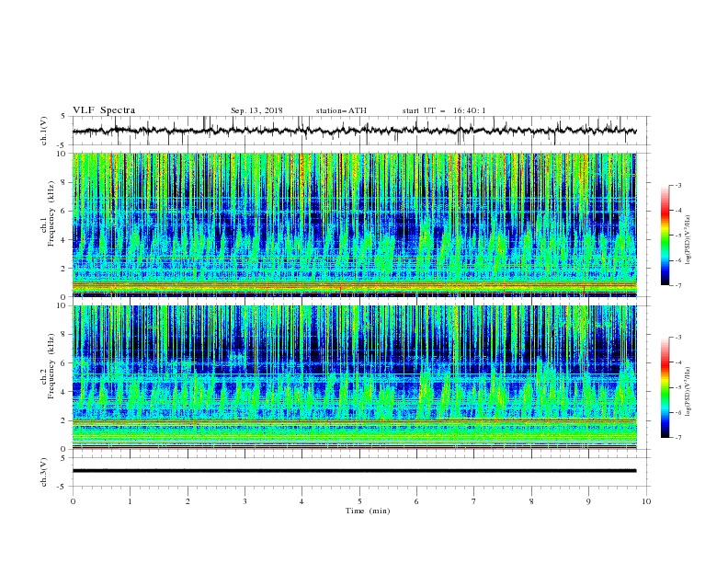Click the "10" label on the time axis

coord(646,501)
